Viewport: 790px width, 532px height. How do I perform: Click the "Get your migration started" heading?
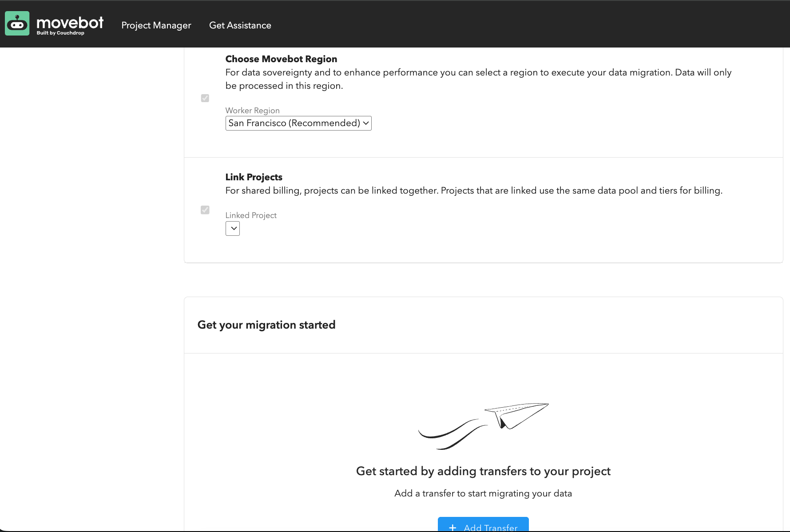click(266, 325)
